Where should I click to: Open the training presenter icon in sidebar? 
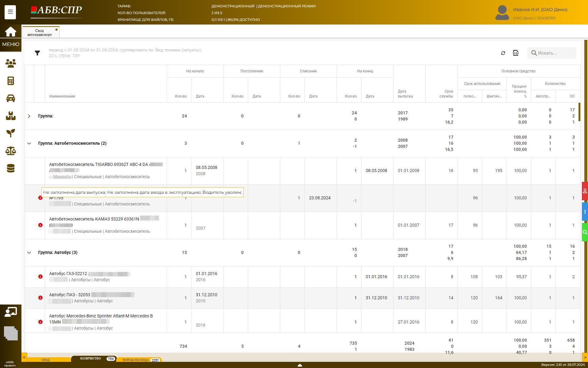point(10,312)
